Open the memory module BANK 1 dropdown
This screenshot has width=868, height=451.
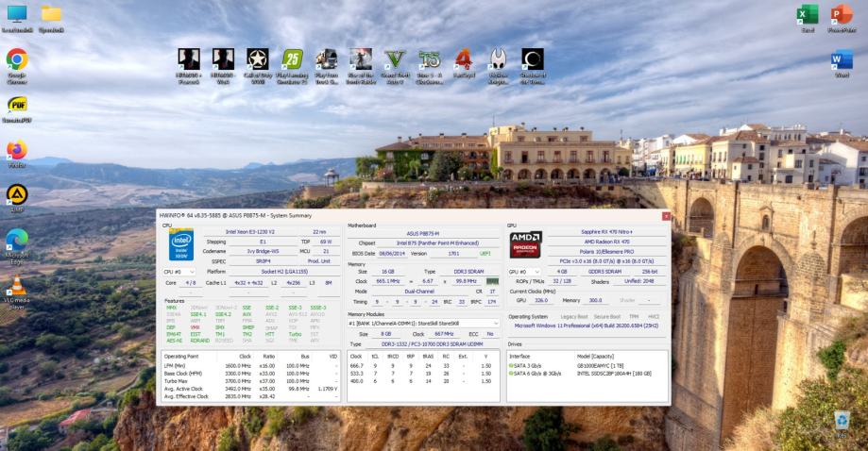pos(423,324)
